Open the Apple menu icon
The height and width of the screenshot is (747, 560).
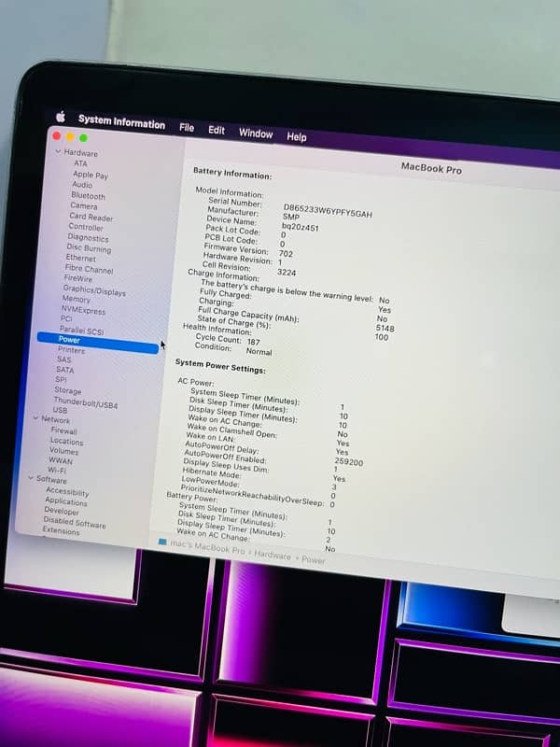click(61, 117)
